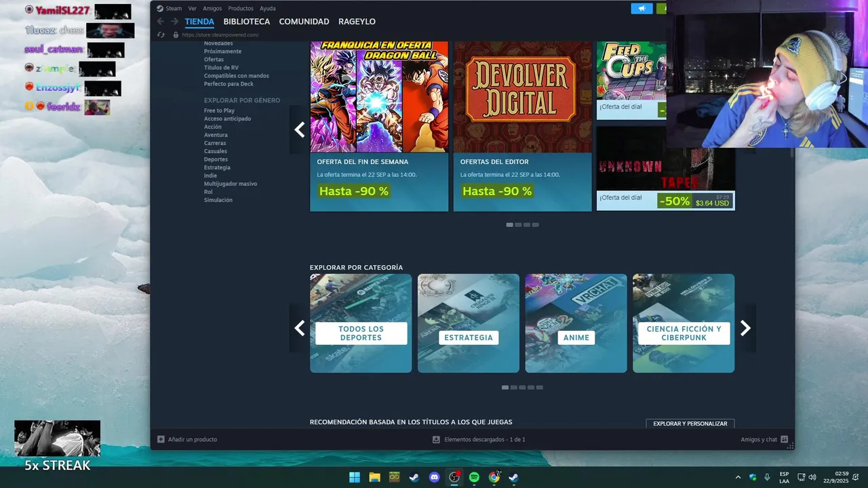Open the Ayuda menu
The height and width of the screenshot is (488, 868).
pyautogui.click(x=268, y=9)
